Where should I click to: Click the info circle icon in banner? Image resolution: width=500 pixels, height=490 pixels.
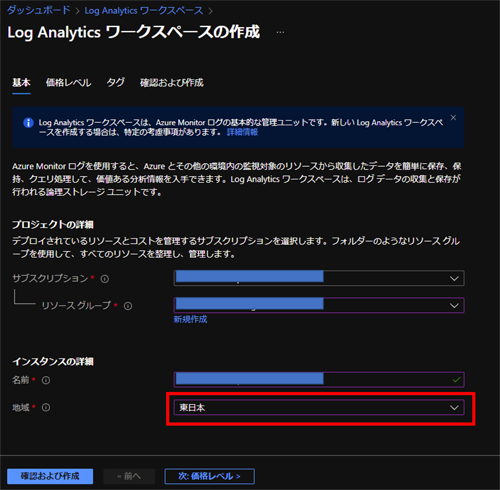[28, 123]
